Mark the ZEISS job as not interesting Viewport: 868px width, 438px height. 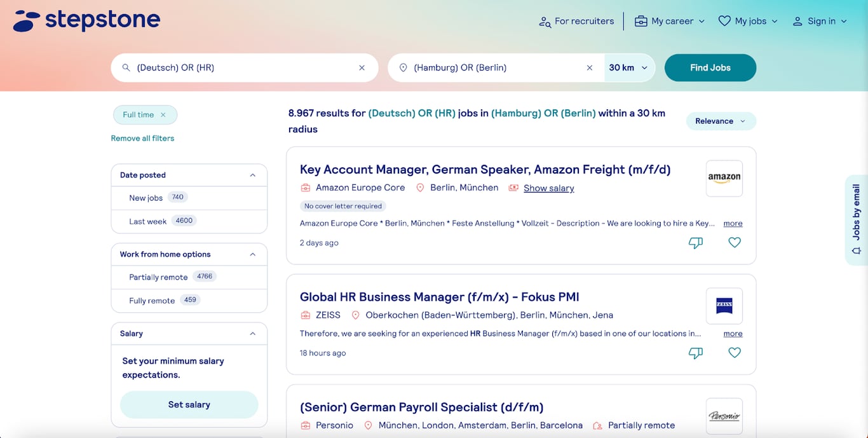pos(696,353)
